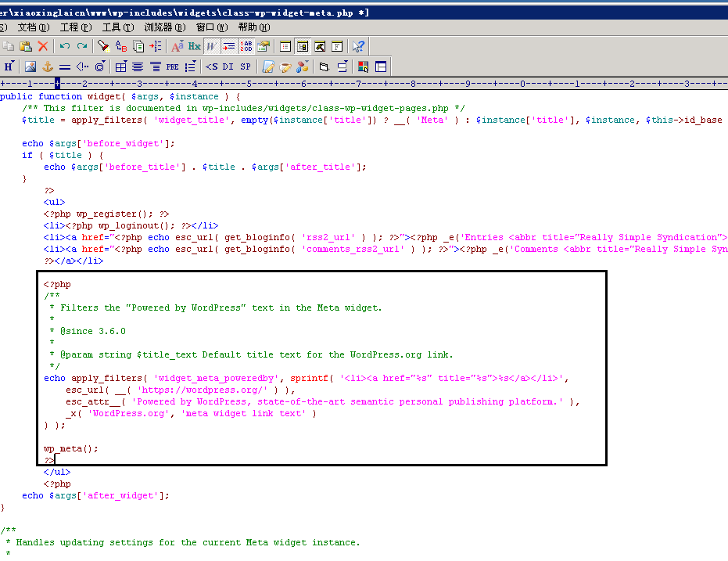Click the title bar file path text
Image resolution: width=728 pixels, height=561 pixels.
point(185,13)
